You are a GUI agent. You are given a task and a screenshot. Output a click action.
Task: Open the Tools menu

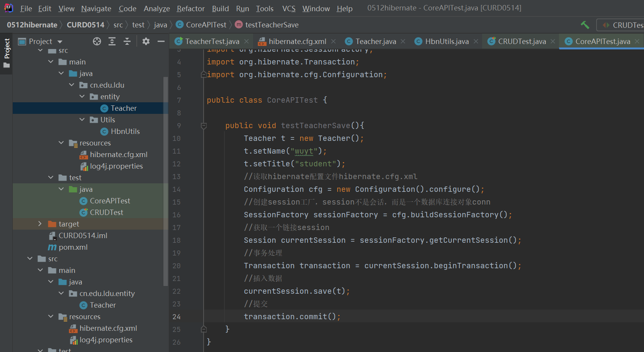click(265, 8)
